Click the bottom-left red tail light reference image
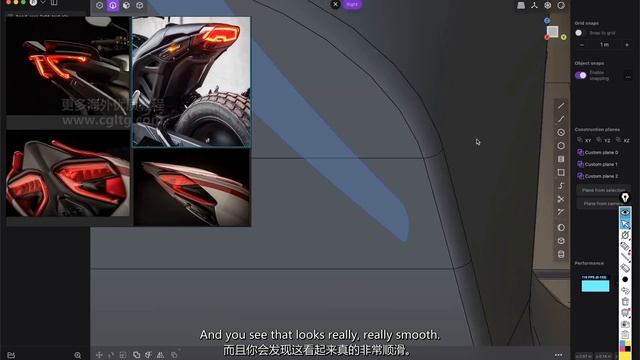Viewport: 640px width, 360px height. (68, 173)
